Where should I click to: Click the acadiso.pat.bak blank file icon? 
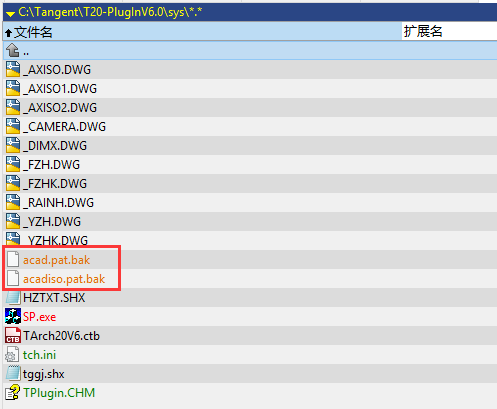[x=13, y=278]
